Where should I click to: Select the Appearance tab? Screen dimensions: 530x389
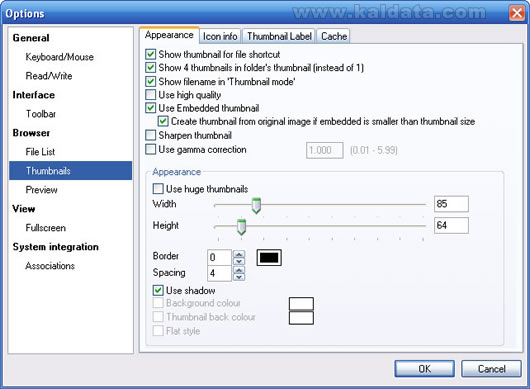[x=169, y=35]
